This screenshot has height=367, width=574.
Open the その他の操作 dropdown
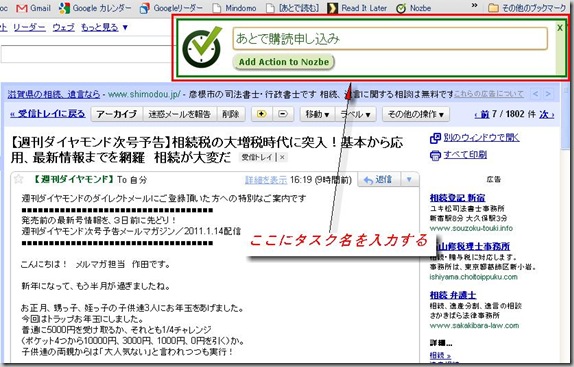(x=415, y=114)
